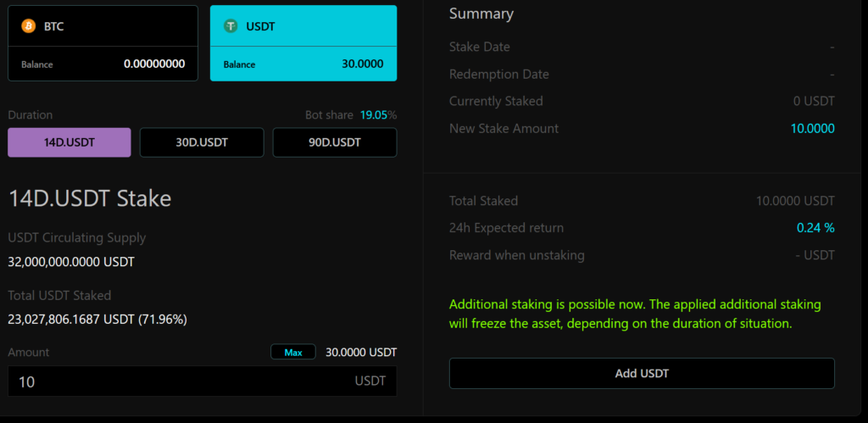Select the USDT asset card
This screenshot has width=868, height=423.
pyautogui.click(x=303, y=42)
